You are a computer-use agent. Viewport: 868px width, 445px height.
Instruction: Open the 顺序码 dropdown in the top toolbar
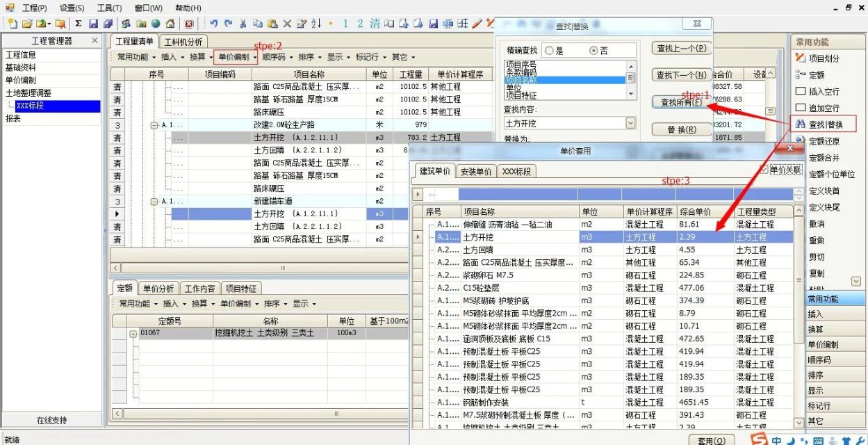[x=278, y=57]
